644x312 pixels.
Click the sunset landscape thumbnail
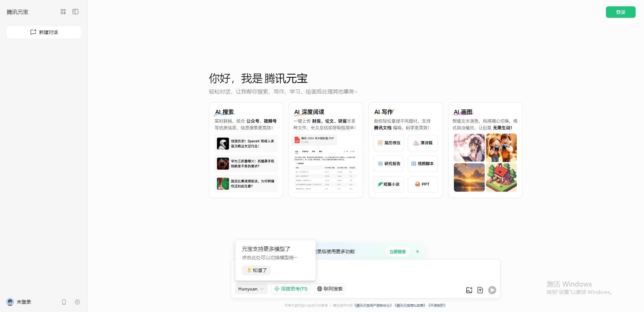coord(469,178)
